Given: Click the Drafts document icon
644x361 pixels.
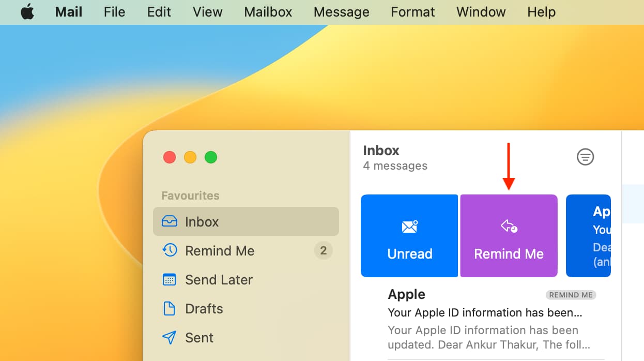Looking at the screenshot, I should click(x=169, y=309).
